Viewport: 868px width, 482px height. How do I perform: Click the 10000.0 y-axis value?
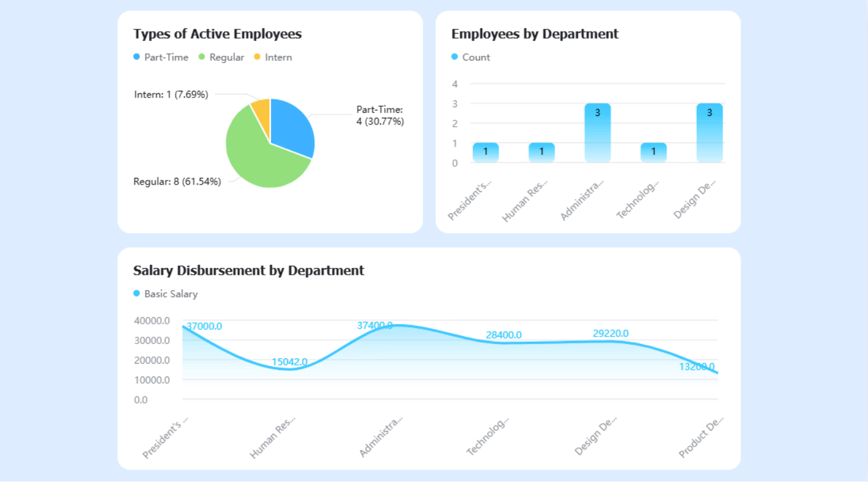(152, 380)
